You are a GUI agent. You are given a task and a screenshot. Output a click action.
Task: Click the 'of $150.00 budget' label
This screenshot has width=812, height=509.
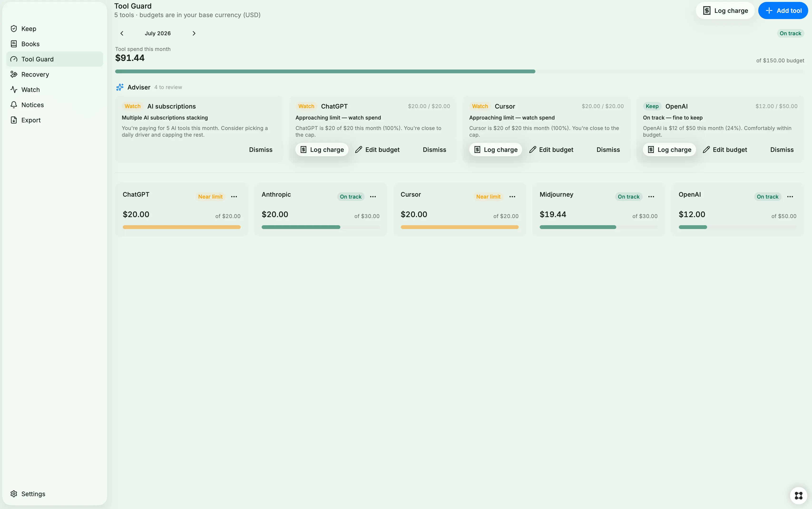click(780, 61)
